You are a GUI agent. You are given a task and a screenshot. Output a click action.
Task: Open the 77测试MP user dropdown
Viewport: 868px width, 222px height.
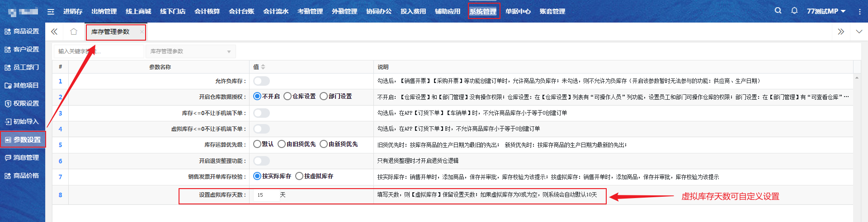(826, 11)
